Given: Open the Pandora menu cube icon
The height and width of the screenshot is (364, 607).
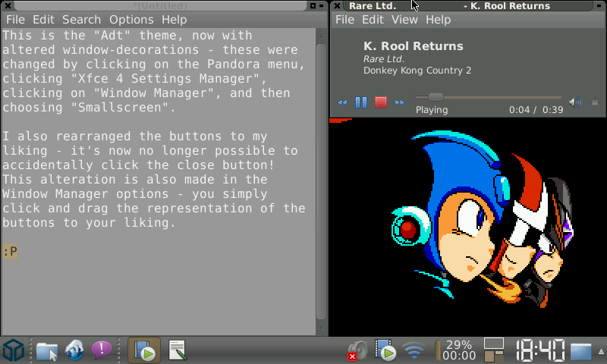Looking at the screenshot, I should pyautogui.click(x=14, y=350).
